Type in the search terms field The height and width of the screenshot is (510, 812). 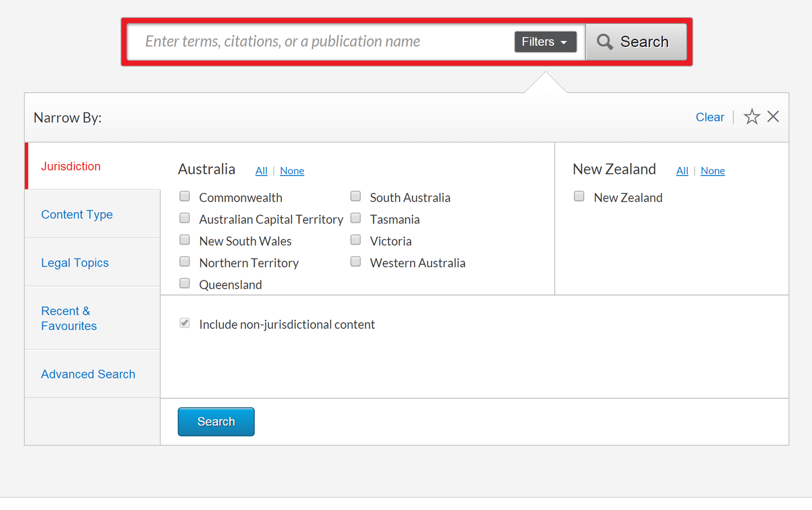[x=319, y=42]
